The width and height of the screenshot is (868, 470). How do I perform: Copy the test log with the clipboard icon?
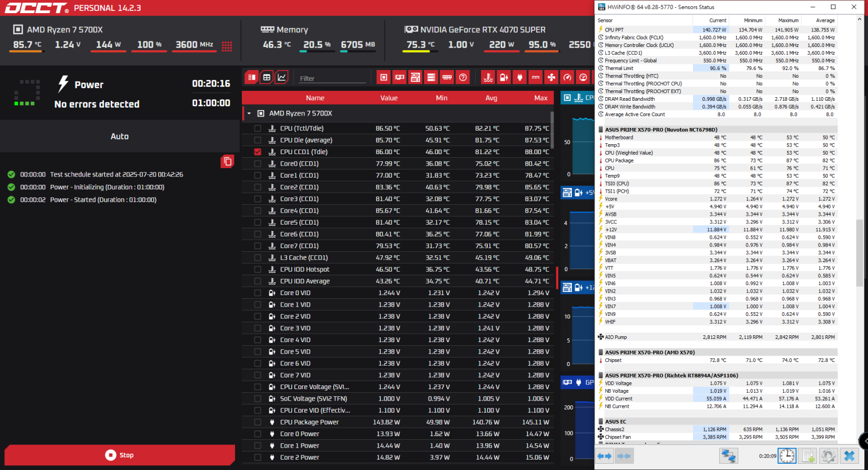tap(227, 161)
